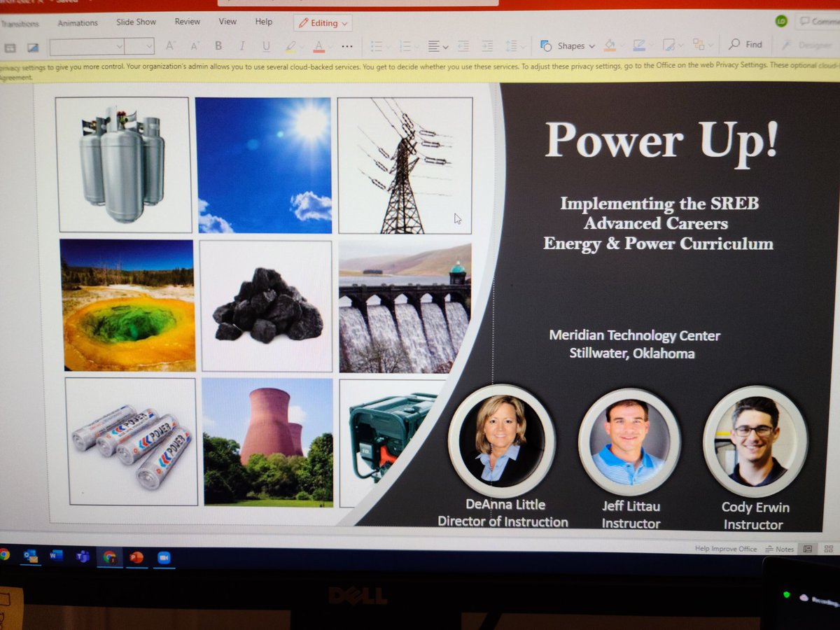Open more font options ellipsis
The image size is (840, 630).
tap(347, 47)
